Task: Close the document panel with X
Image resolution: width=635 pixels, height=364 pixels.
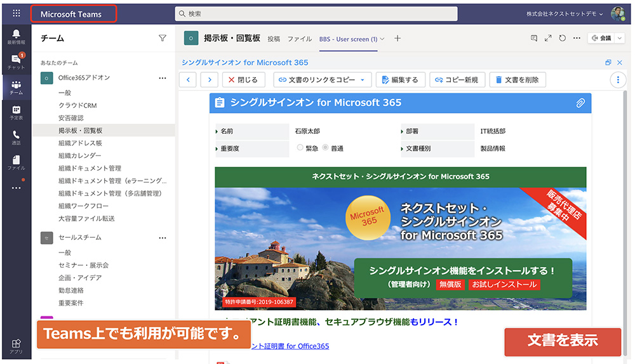Action: (x=620, y=62)
